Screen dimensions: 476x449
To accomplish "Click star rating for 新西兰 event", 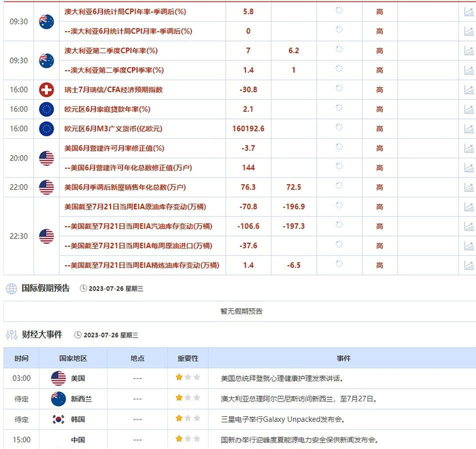I will click(x=188, y=398).
